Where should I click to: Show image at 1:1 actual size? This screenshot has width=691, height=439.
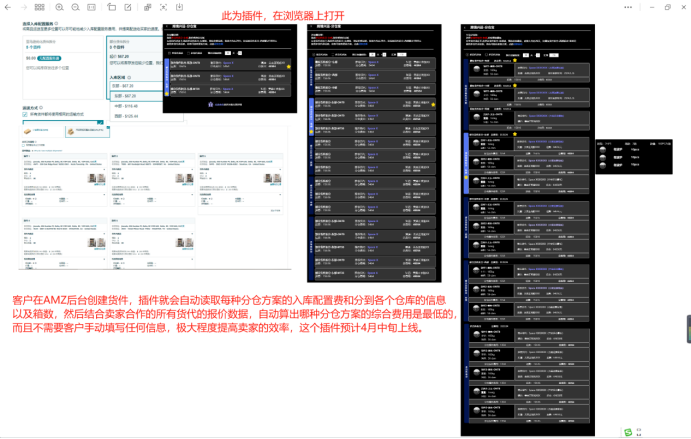[91, 7]
